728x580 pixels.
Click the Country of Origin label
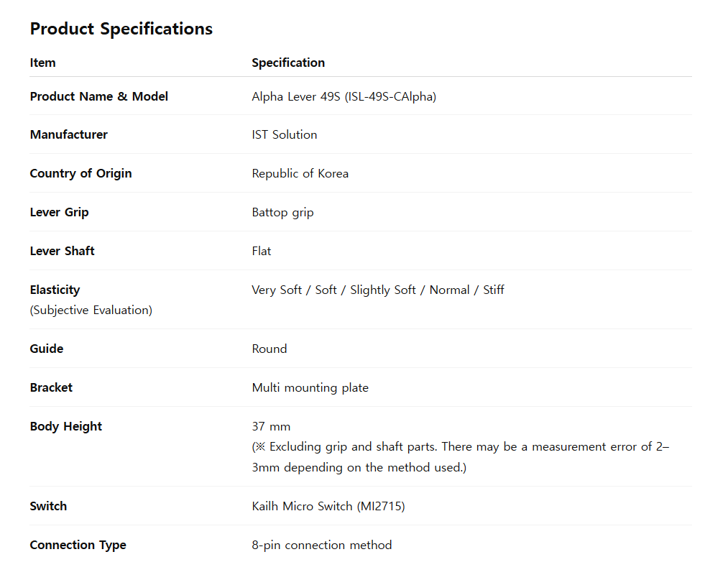[x=80, y=174]
